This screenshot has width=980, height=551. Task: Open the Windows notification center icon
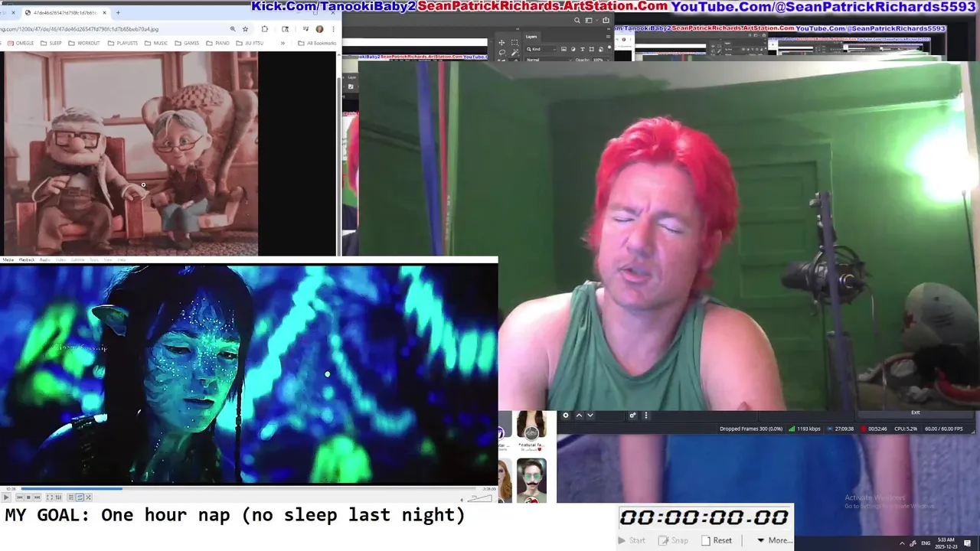point(968,543)
